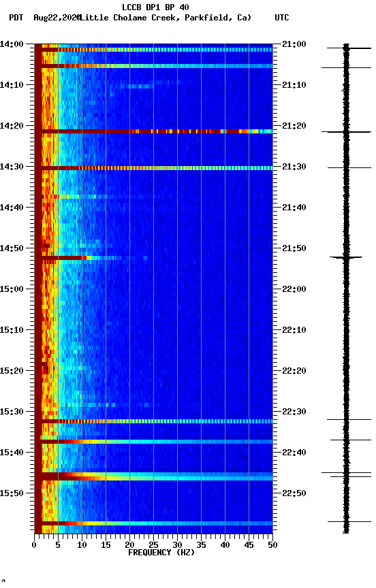Click the 45 Hz frequency axis label
This screenshot has height=588, width=376.
(x=249, y=545)
